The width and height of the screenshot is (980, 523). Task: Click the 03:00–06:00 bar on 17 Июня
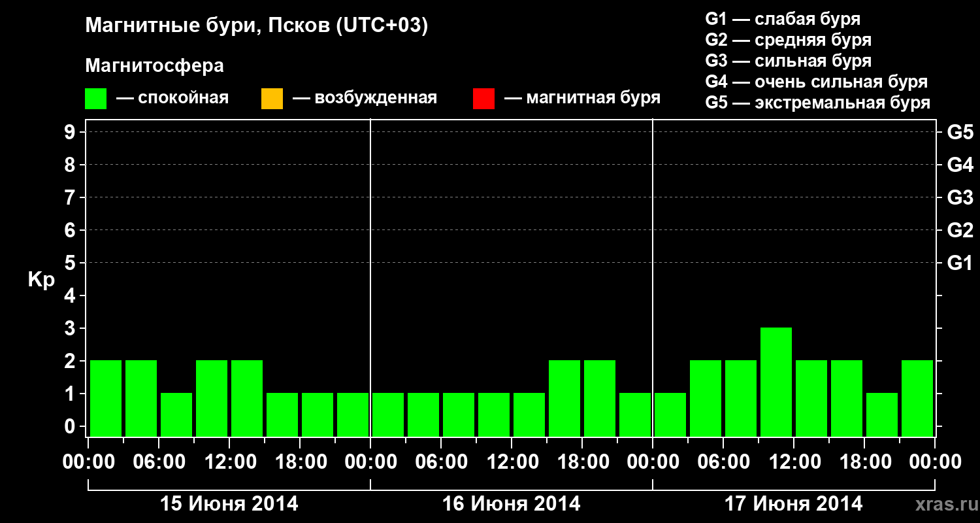706,398
